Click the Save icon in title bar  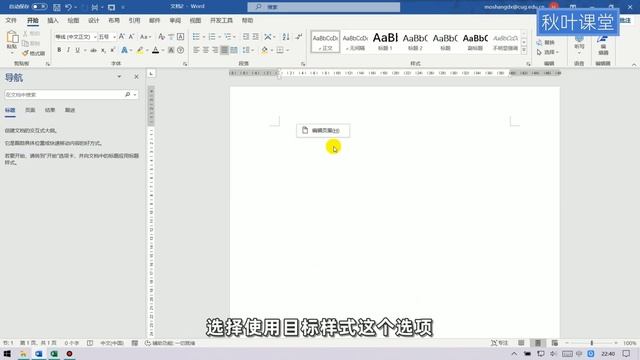pyautogui.click(x=57, y=7)
